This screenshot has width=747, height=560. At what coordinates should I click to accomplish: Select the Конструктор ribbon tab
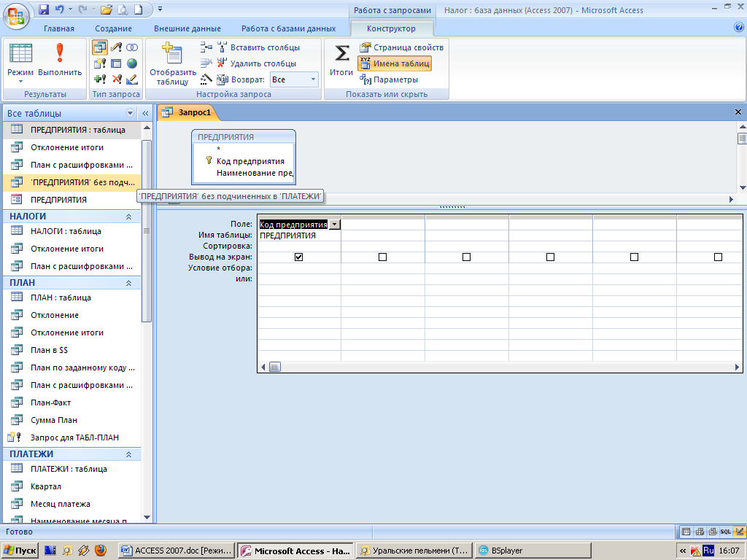coord(391,28)
